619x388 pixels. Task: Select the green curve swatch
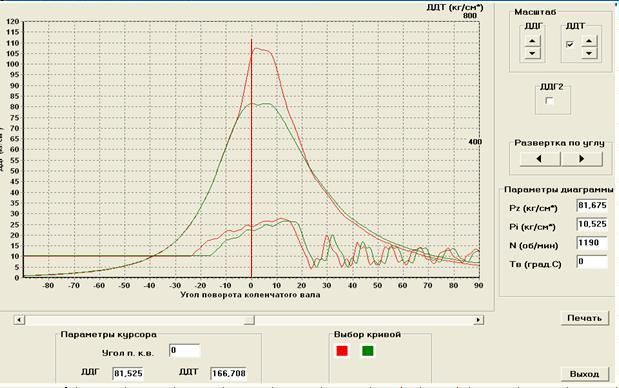coord(368,351)
